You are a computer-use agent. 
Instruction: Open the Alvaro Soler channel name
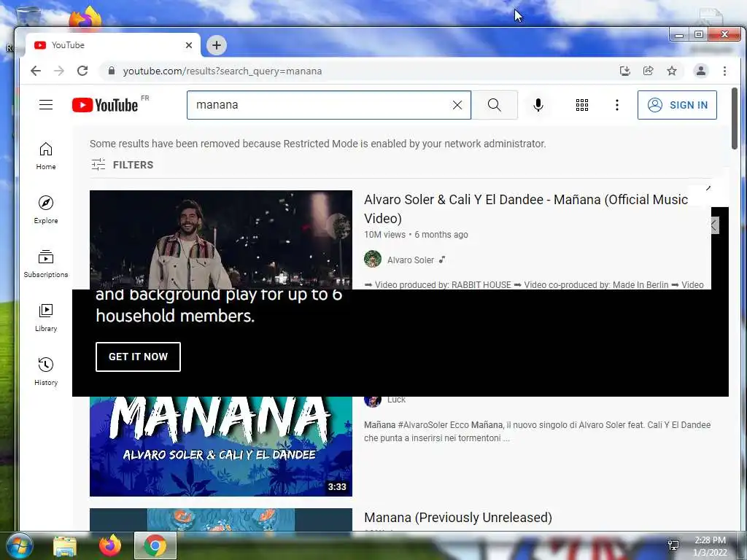point(410,260)
